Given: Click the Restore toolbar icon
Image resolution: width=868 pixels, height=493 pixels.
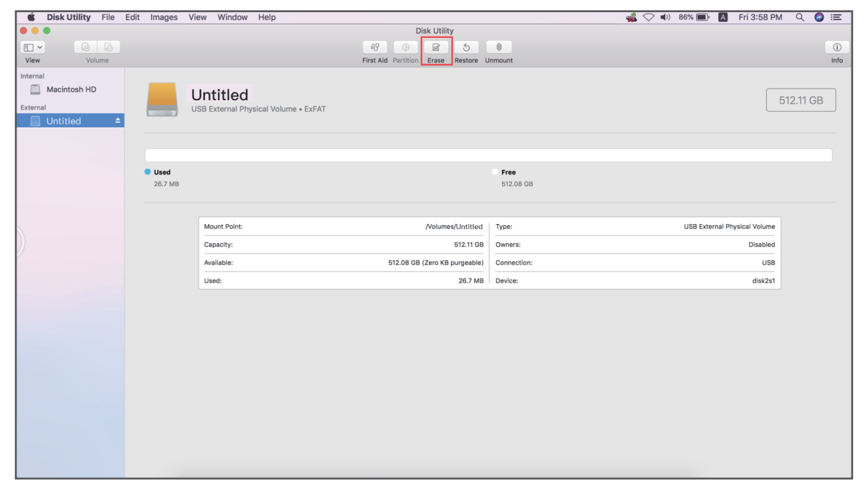Looking at the screenshot, I should click(x=466, y=47).
